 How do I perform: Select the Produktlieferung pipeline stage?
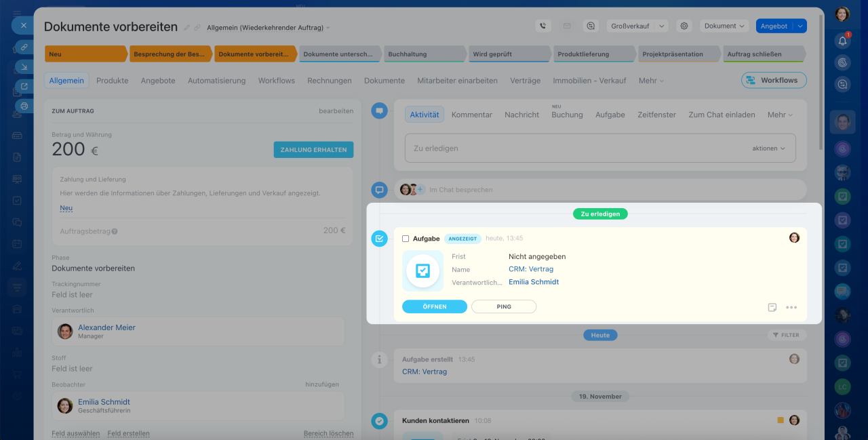click(x=590, y=54)
